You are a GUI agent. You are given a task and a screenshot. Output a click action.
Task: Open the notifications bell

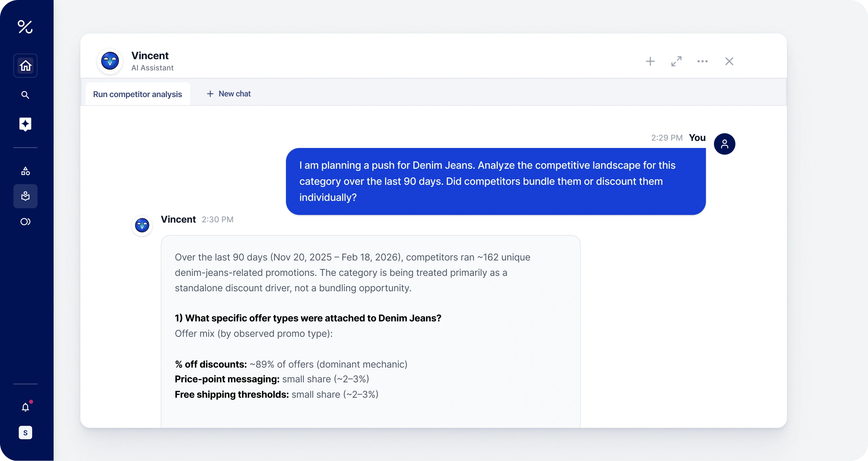click(25, 407)
